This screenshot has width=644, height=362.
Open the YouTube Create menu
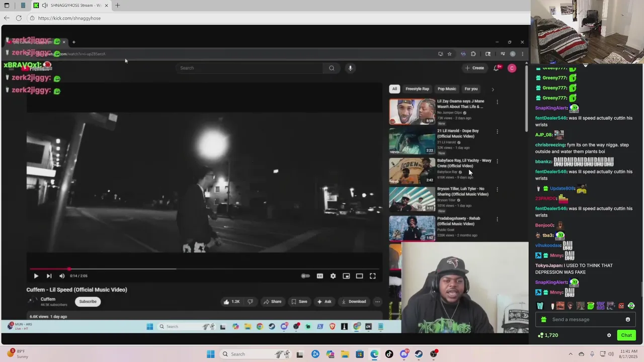coord(474,68)
